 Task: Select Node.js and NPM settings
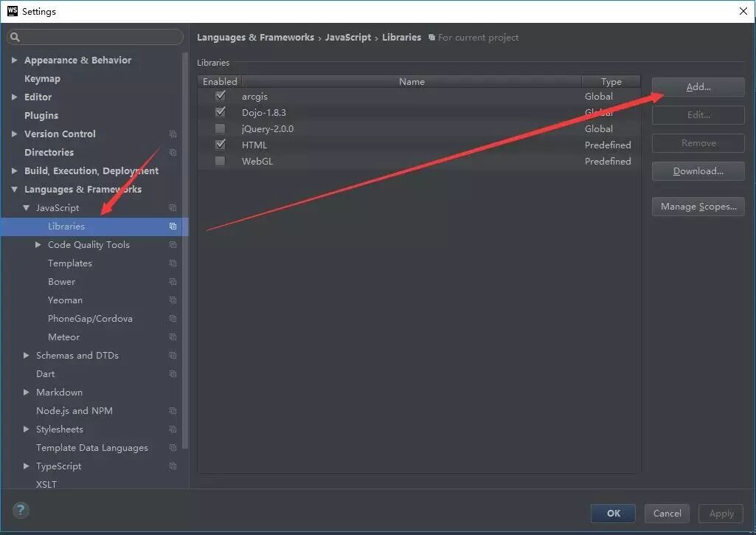click(74, 411)
